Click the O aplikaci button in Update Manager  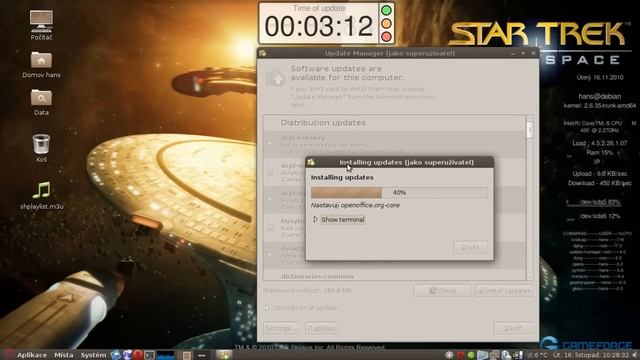[x=322, y=328]
